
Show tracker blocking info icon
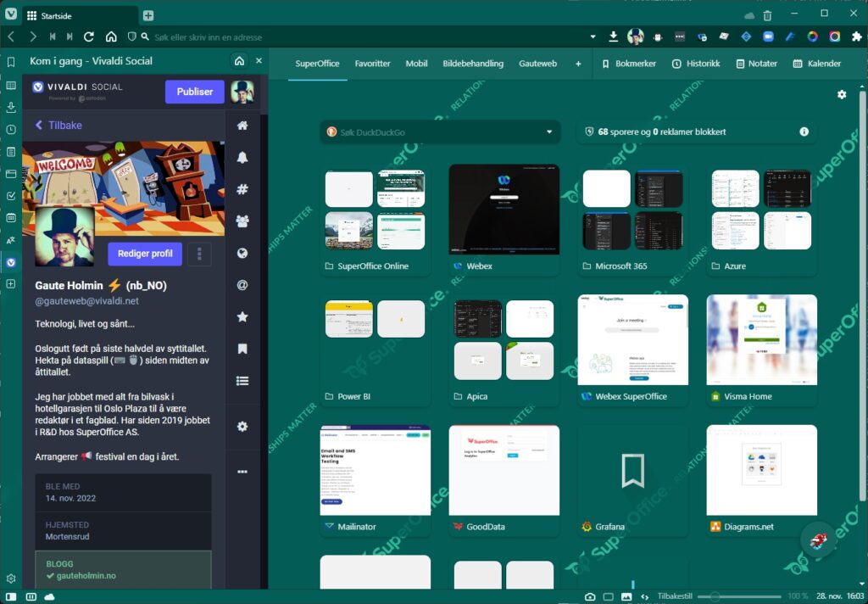[804, 131]
